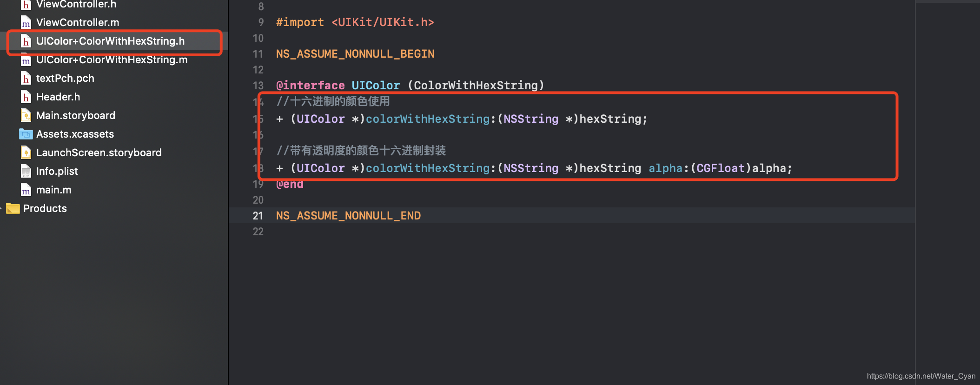Viewport: 980px width, 385px height.
Task: Select Assets.xcassets catalog
Action: [75, 134]
